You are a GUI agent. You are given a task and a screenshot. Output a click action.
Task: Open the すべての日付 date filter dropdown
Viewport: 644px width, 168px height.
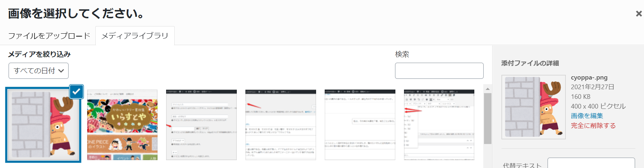tap(39, 71)
